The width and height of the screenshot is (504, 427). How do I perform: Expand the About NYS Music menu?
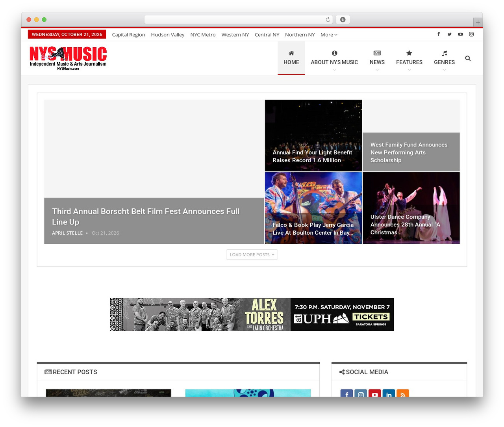pyautogui.click(x=334, y=58)
